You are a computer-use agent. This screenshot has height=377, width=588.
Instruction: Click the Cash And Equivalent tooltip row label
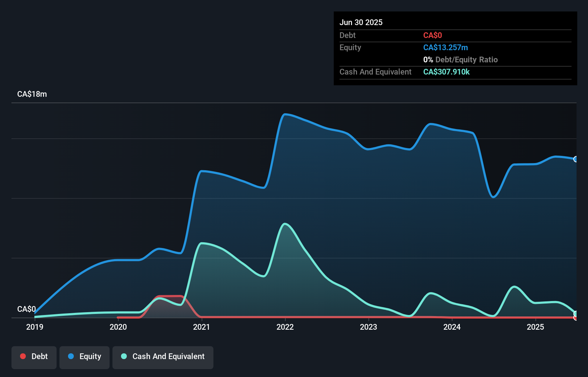pyautogui.click(x=375, y=72)
